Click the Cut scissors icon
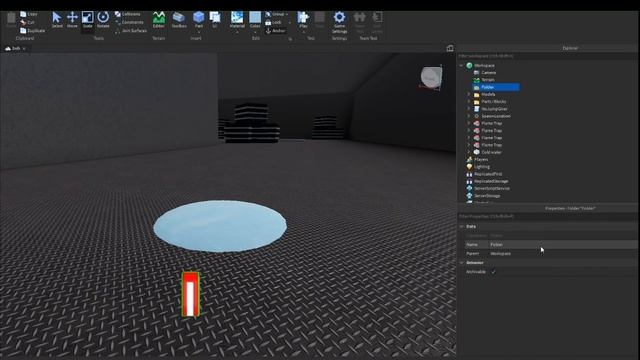640x360 pixels. [23, 22]
